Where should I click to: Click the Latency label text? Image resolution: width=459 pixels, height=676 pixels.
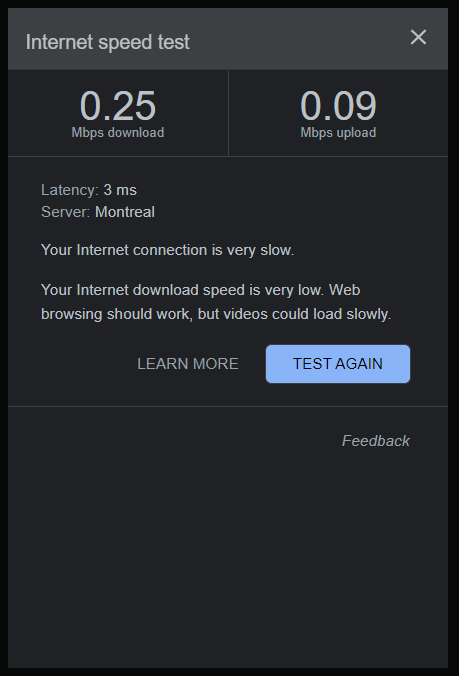(x=70, y=190)
